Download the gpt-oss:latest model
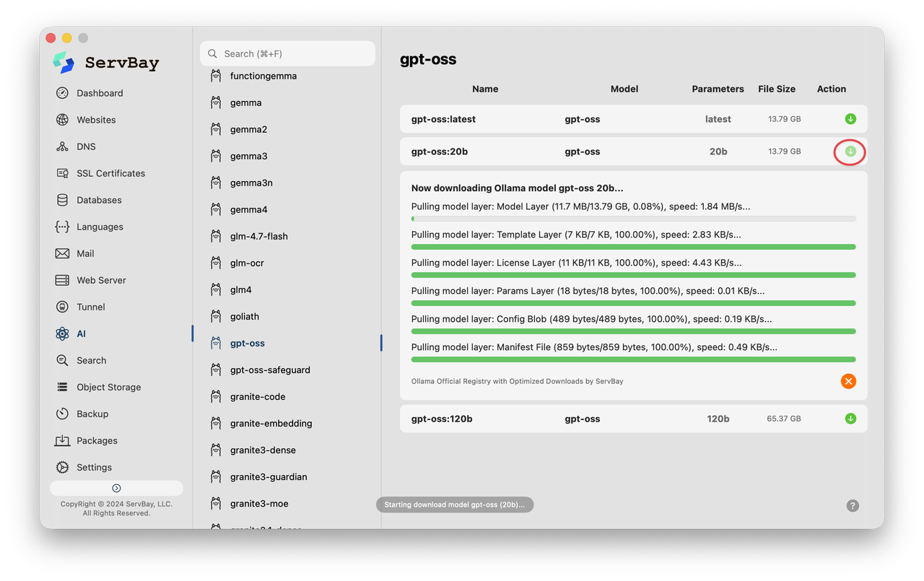The height and width of the screenshot is (581, 924). [850, 119]
